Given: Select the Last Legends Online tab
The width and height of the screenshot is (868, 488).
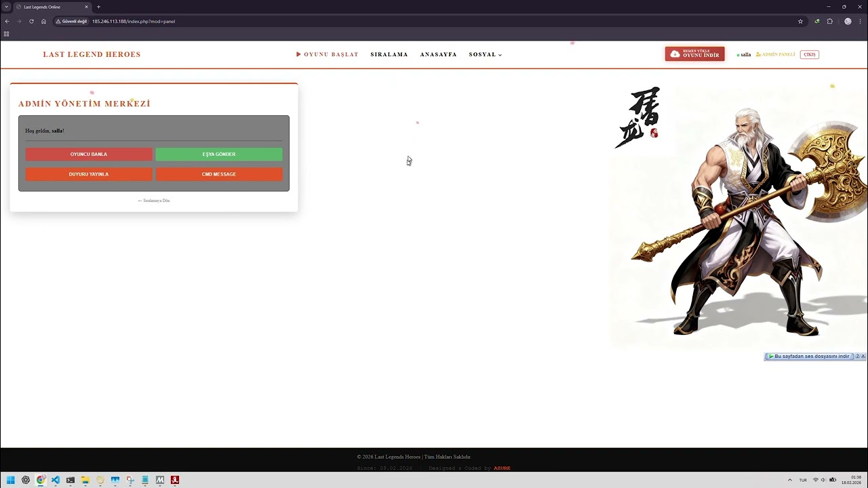Looking at the screenshot, I should pyautogui.click(x=51, y=7).
